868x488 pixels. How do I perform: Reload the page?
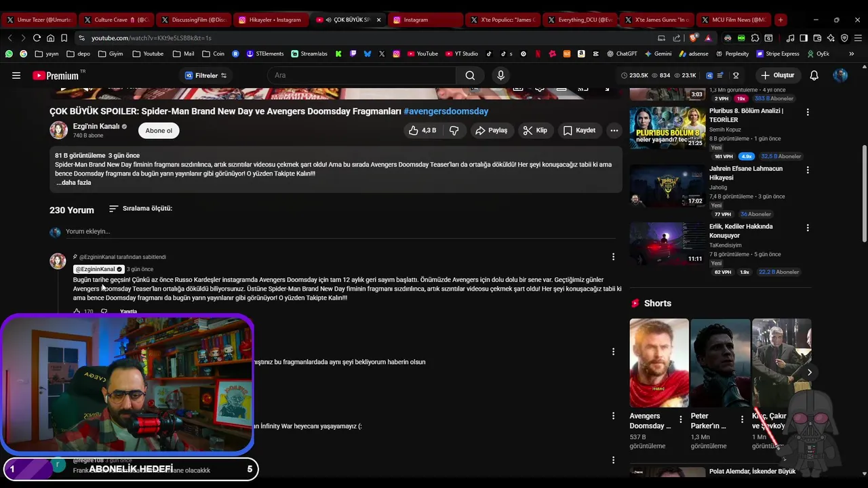click(x=37, y=38)
